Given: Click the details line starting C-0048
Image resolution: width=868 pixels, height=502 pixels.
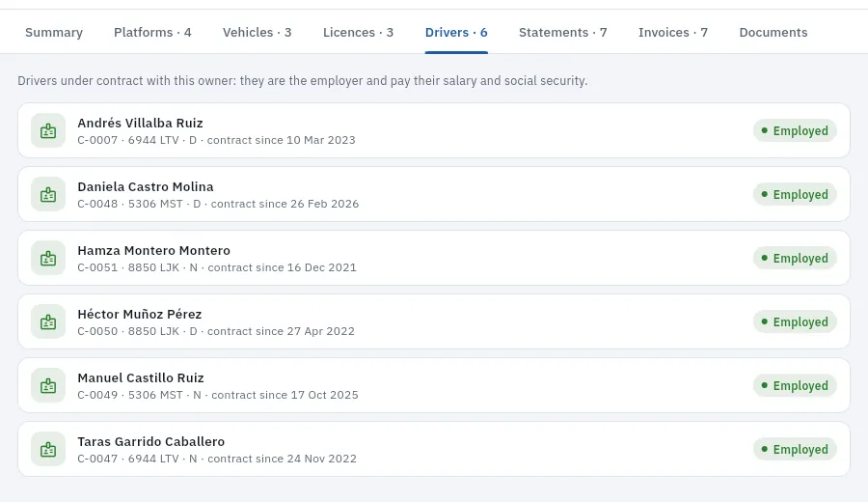Looking at the screenshot, I should coord(218,204).
